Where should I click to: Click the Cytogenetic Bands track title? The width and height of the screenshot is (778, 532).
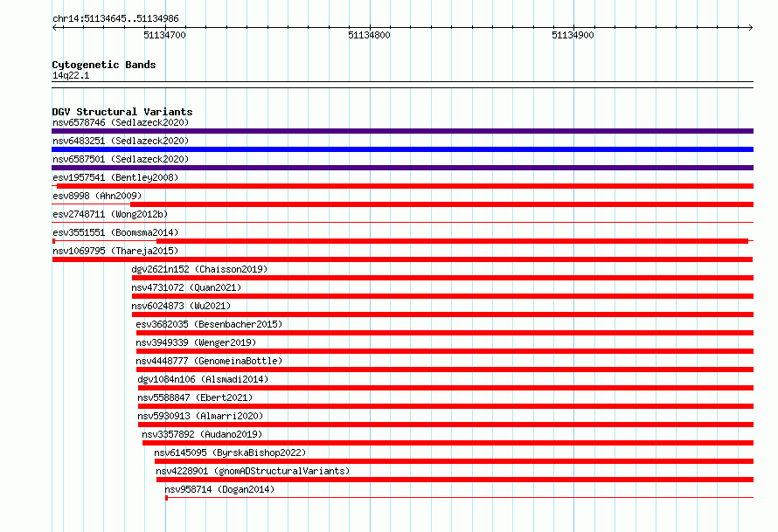point(104,65)
